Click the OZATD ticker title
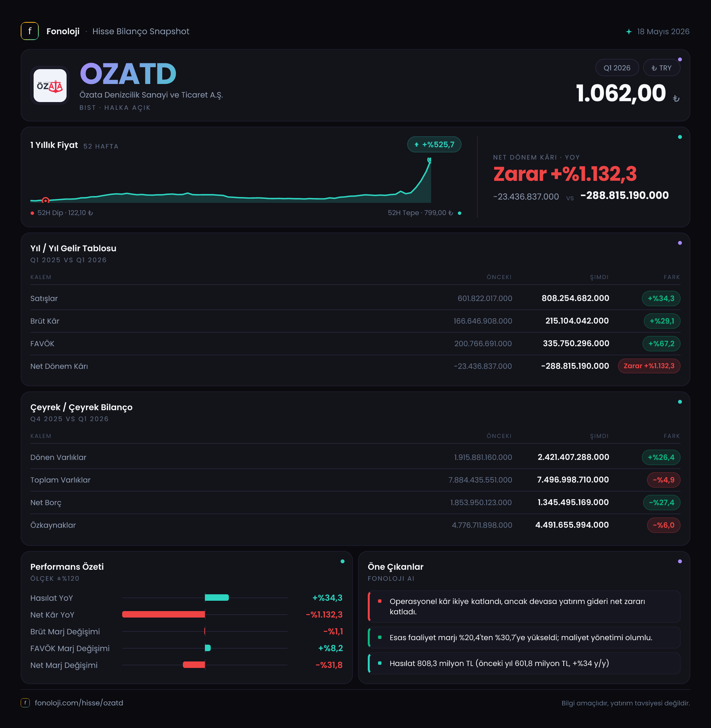 point(128,74)
